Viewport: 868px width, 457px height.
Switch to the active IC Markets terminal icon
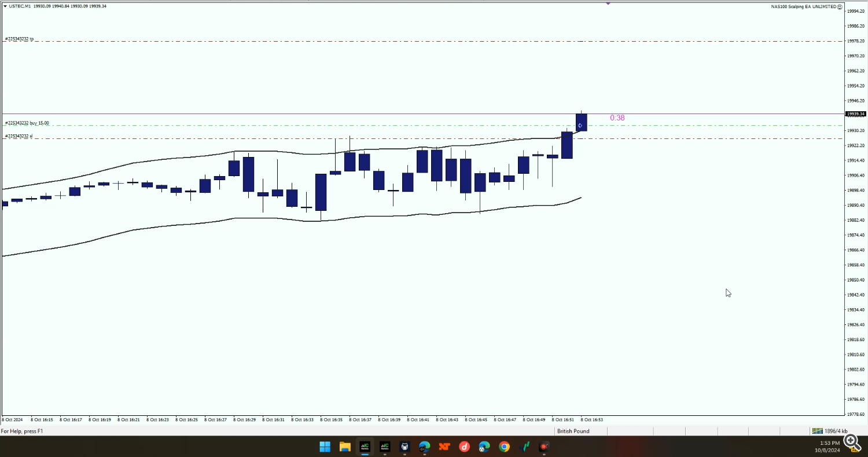365,447
